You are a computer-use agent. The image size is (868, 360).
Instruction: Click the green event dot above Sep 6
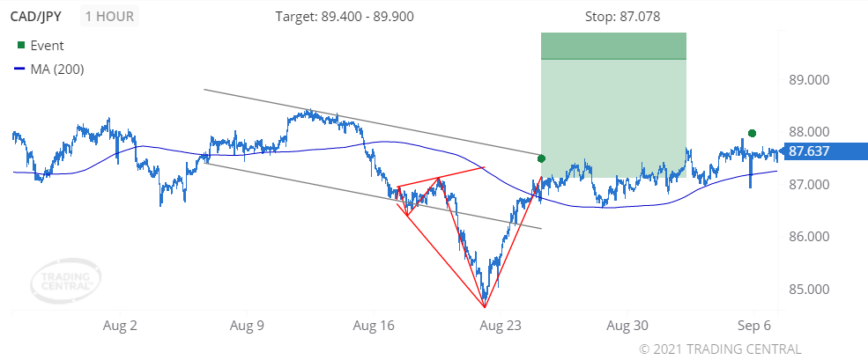click(x=752, y=133)
